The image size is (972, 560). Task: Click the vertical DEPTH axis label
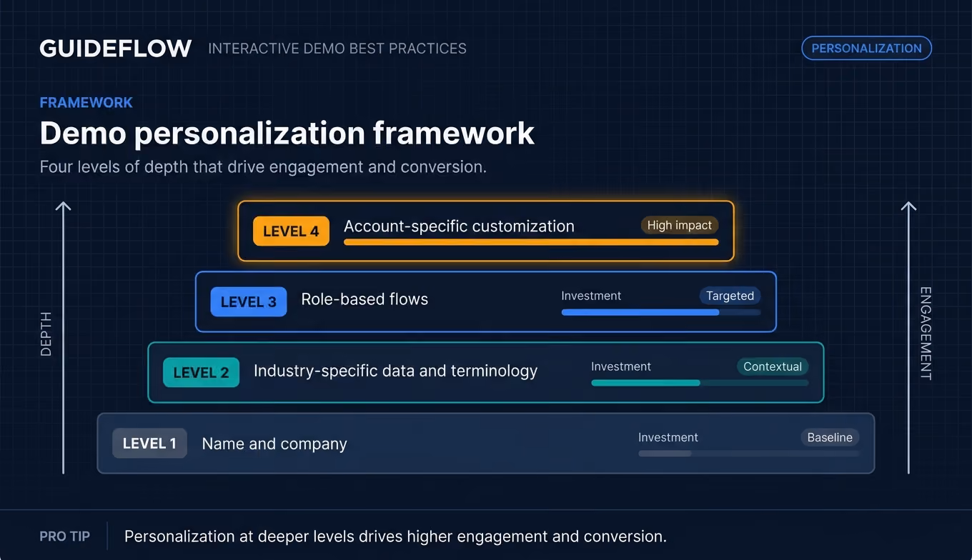(46, 334)
